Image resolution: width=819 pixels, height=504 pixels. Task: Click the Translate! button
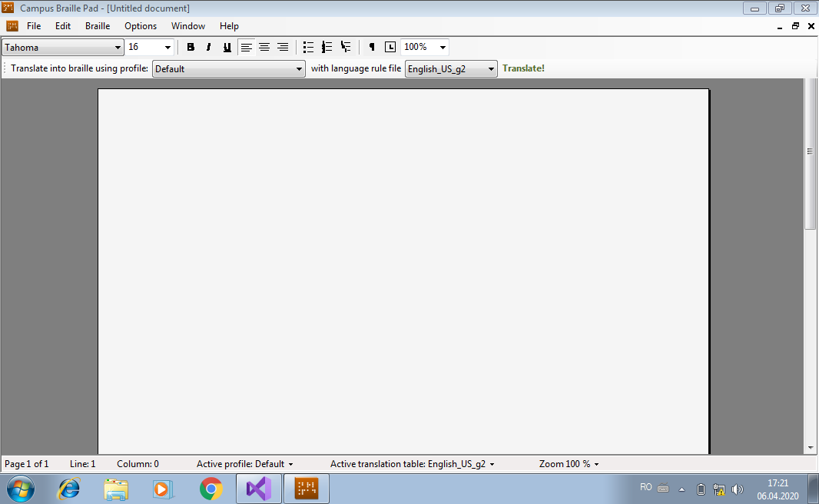pyautogui.click(x=523, y=68)
